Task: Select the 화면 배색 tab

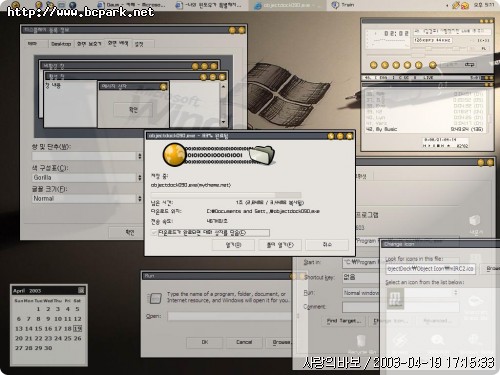Action: 118,43
